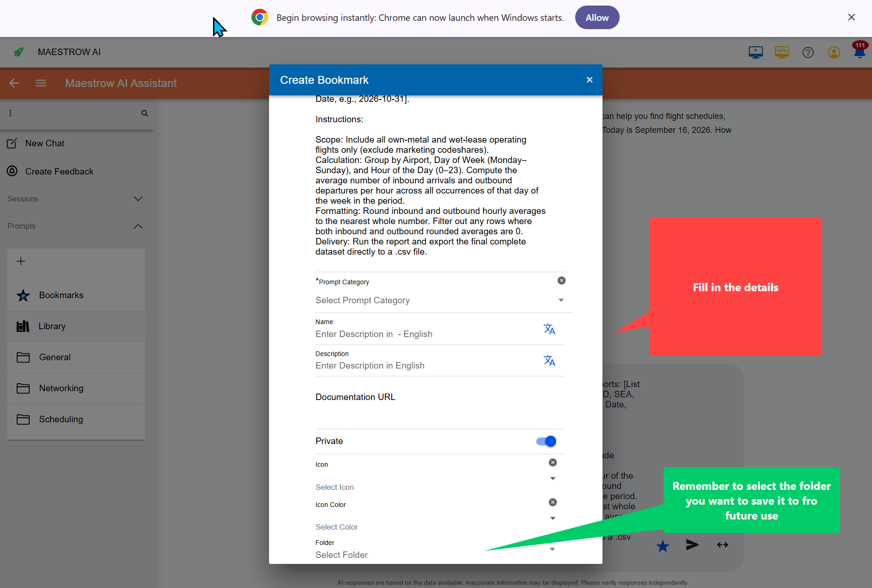This screenshot has height=588, width=872.
Task: Open the Select Icon dropdown
Action: pos(435,482)
